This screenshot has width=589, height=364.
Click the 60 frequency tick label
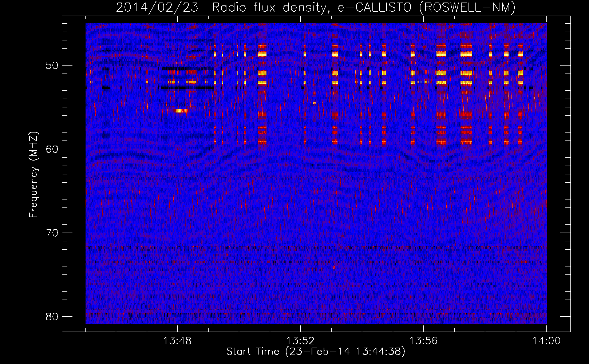pyautogui.click(x=52, y=149)
